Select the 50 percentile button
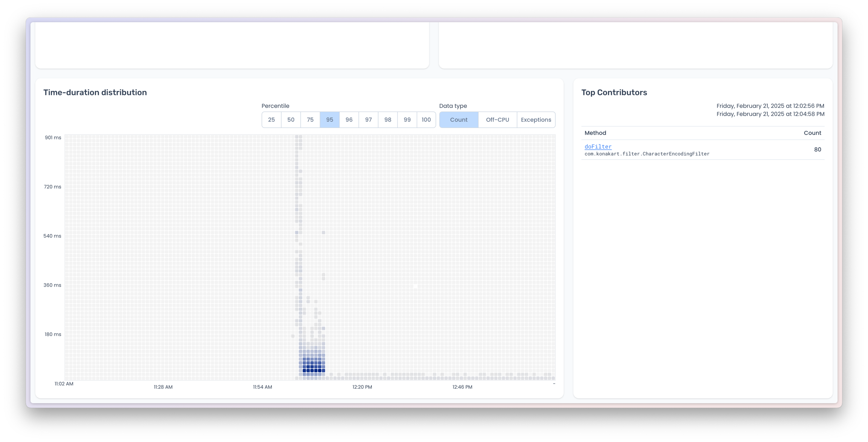Image resolution: width=868 pixels, height=442 pixels. pos(291,120)
